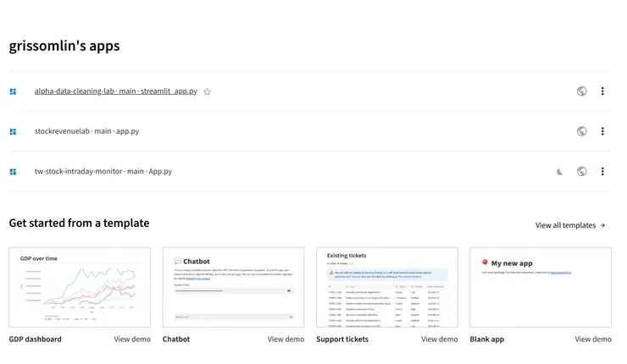The width and height of the screenshot is (627, 364).
Task: Click the GDP dashboard title
Action: tap(36, 339)
